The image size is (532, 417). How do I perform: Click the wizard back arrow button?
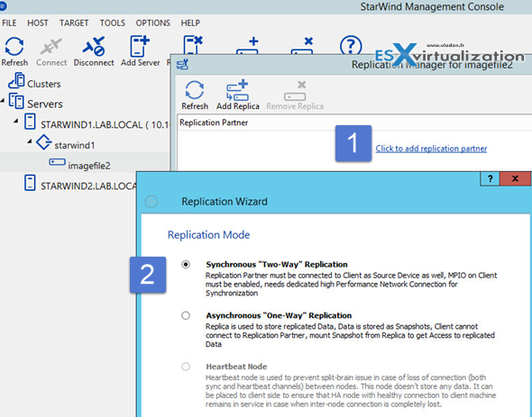pyautogui.click(x=151, y=202)
